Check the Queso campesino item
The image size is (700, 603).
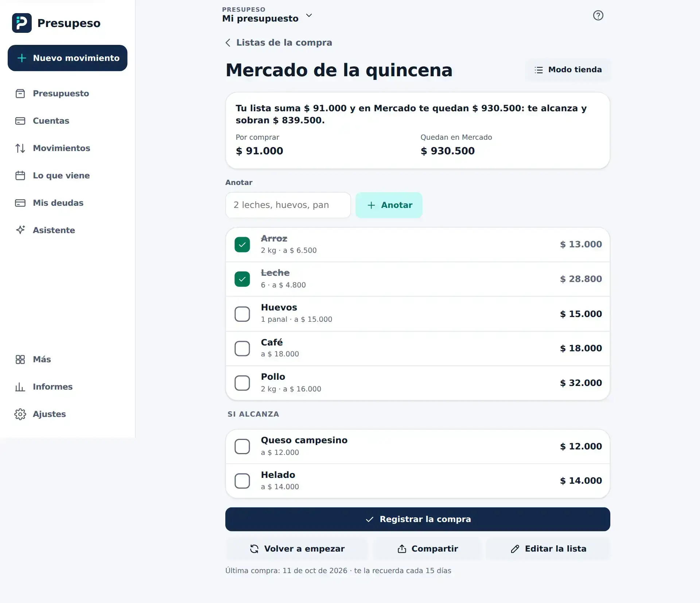pos(242,447)
